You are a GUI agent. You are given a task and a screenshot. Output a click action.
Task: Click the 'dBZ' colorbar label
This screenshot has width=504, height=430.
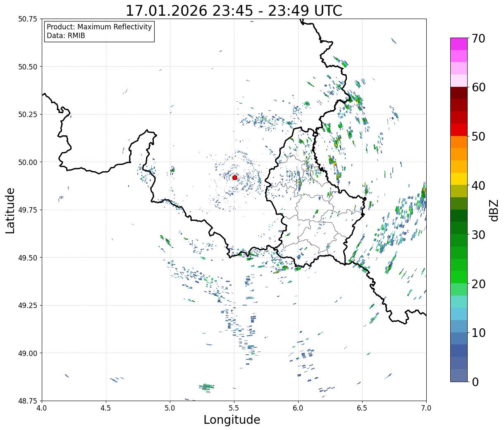[x=494, y=210]
